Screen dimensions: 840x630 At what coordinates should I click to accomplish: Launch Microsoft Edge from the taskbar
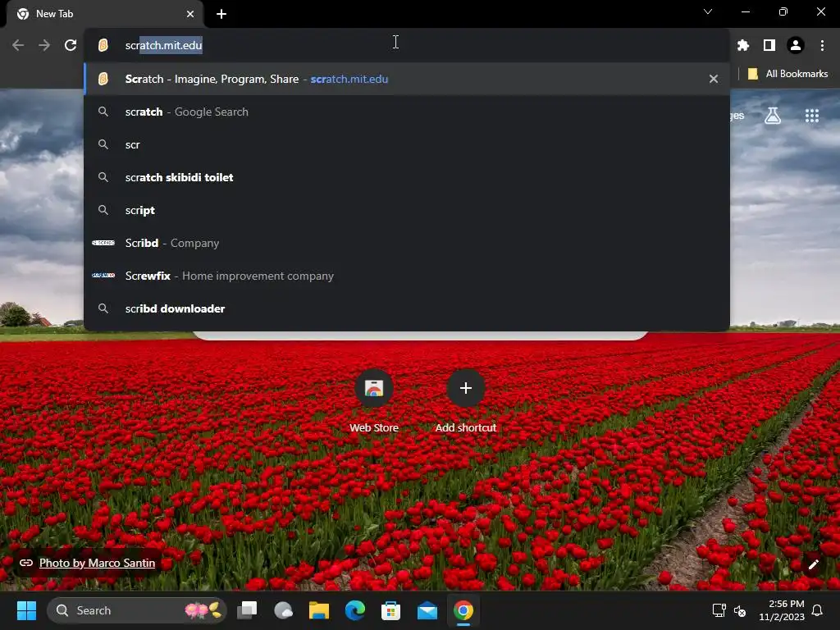pyautogui.click(x=354, y=610)
